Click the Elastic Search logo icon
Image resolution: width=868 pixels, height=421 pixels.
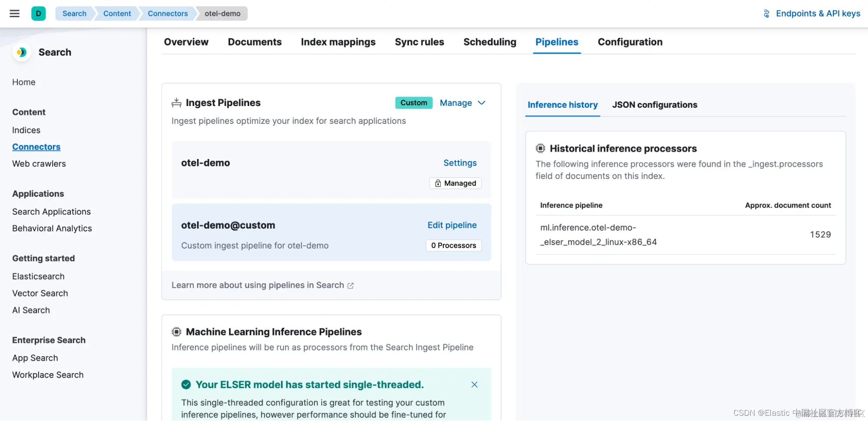pyautogui.click(x=21, y=53)
